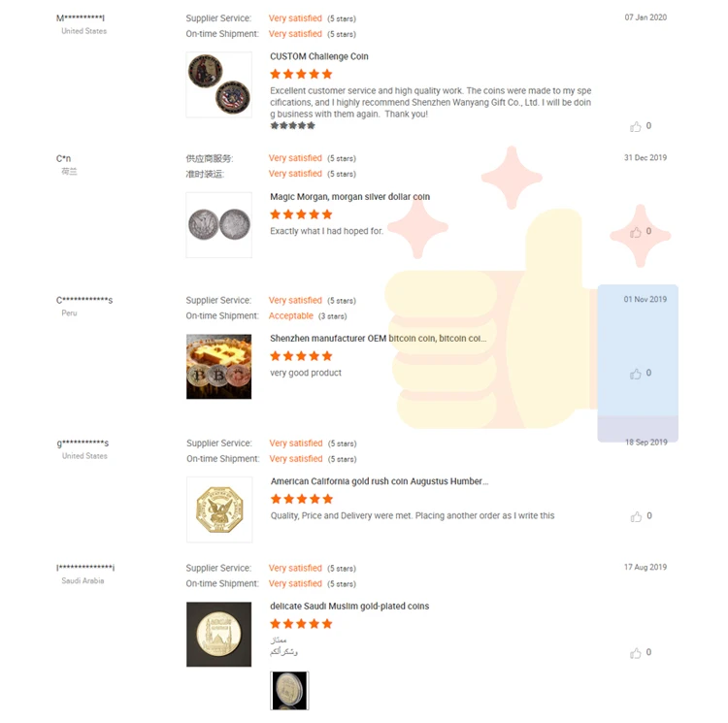Screen dimensions: 728x723
Task: Open delicate Saudi Muslim gold-plated coins link
Action: click(349, 607)
